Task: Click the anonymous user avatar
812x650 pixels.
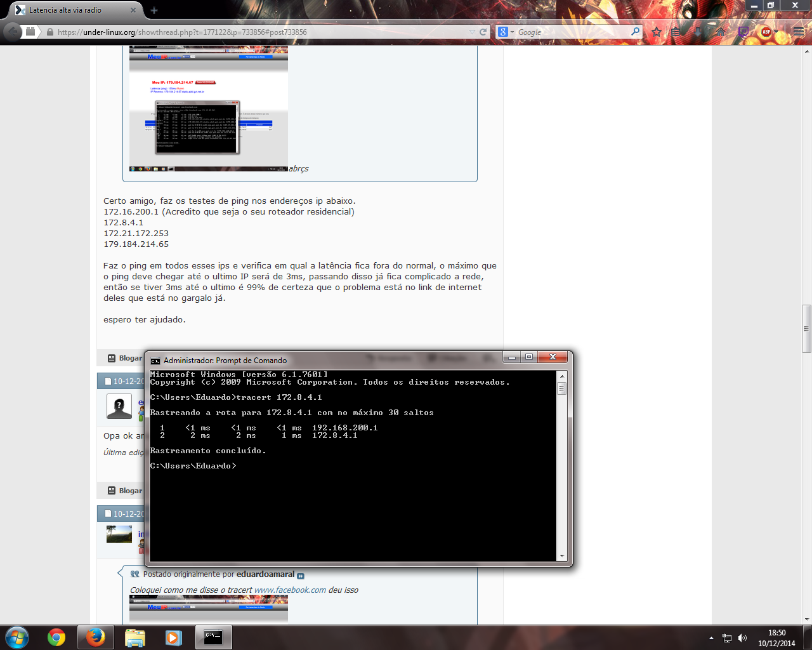Action: pos(119,406)
